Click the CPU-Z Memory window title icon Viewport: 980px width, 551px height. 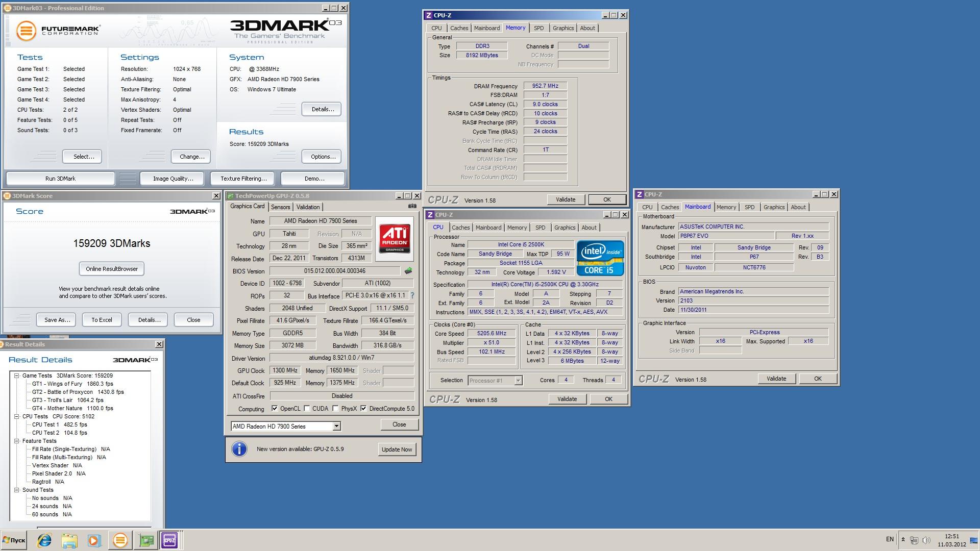429,15
